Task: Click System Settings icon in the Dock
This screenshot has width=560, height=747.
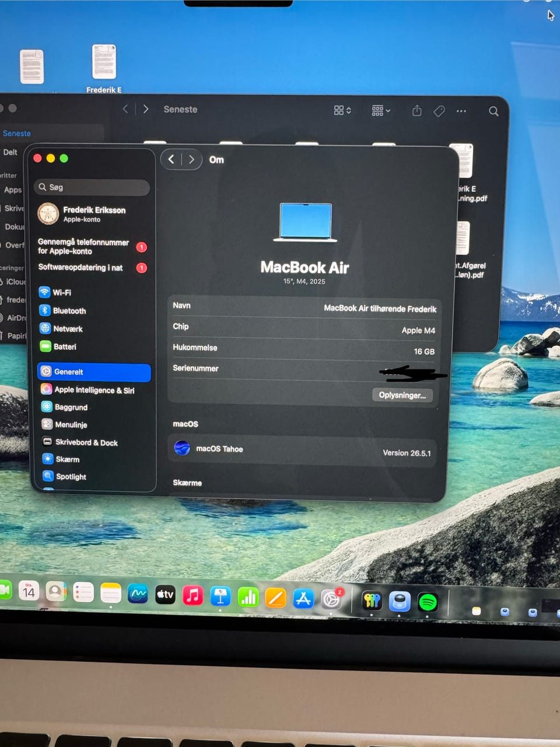Action: coord(331,599)
